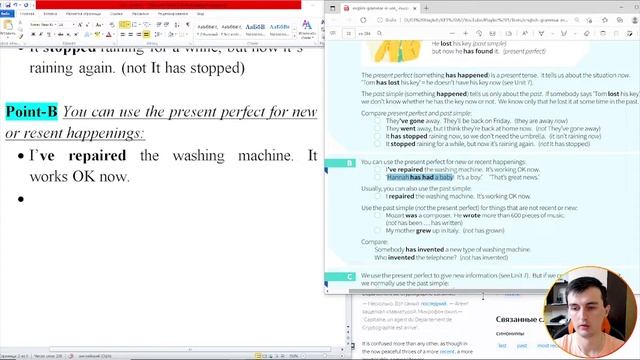This screenshot has width=640, height=360.
Task: Click the favorites star icon in browser
Action: [x=605, y=20]
